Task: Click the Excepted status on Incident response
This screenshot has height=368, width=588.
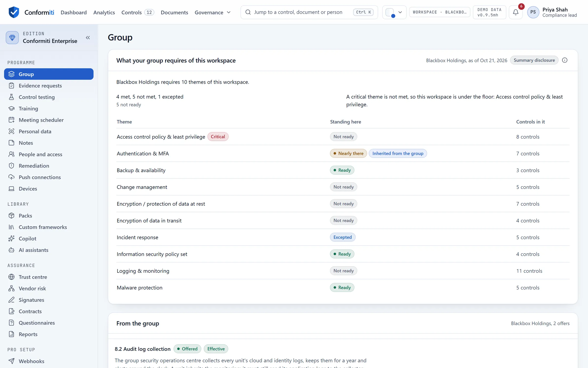Action: (343, 237)
